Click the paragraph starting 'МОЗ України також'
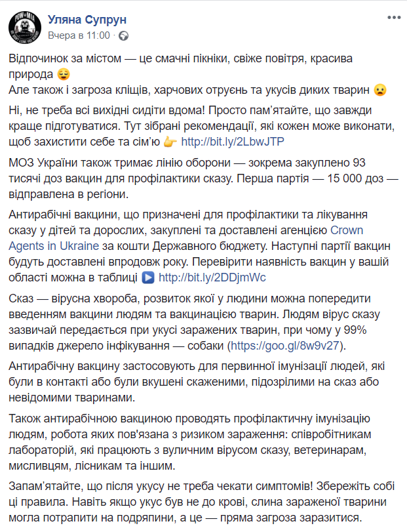The width and height of the screenshot is (407, 532). click(197, 177)
